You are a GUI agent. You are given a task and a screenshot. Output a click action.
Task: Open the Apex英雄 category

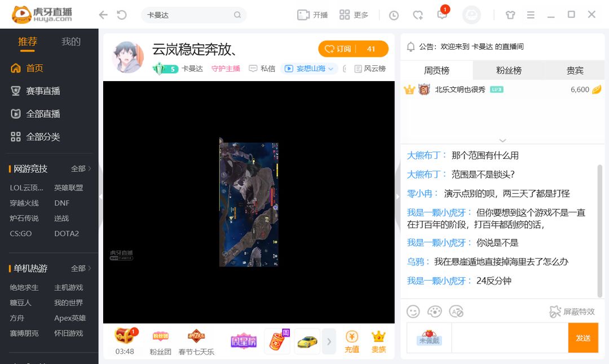tap(70, 318)
